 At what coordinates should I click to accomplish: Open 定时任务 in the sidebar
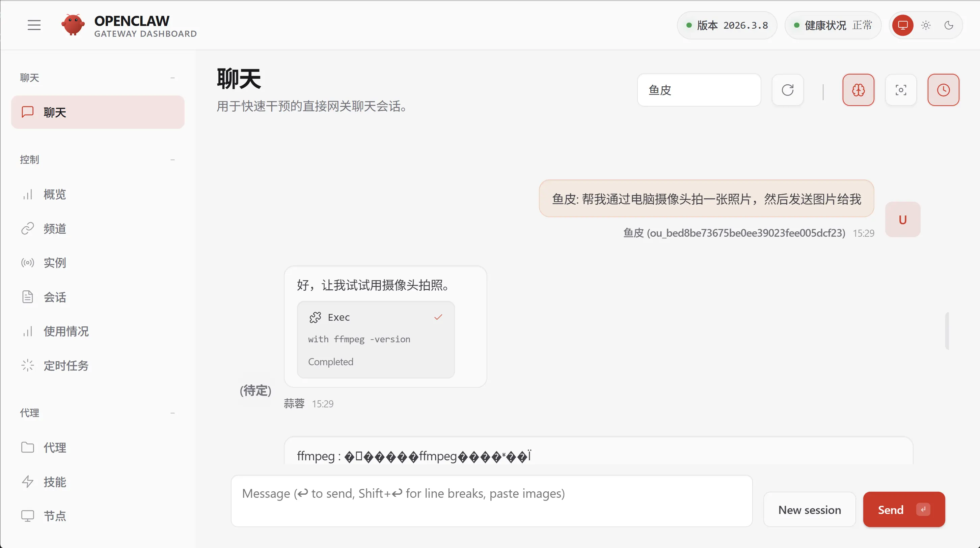pos(66,366)
